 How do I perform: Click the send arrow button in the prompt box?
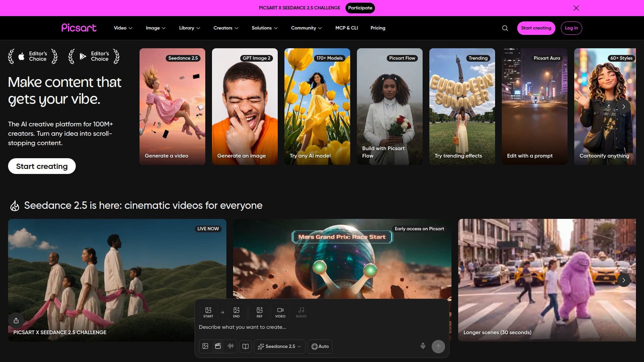(438, 346)
